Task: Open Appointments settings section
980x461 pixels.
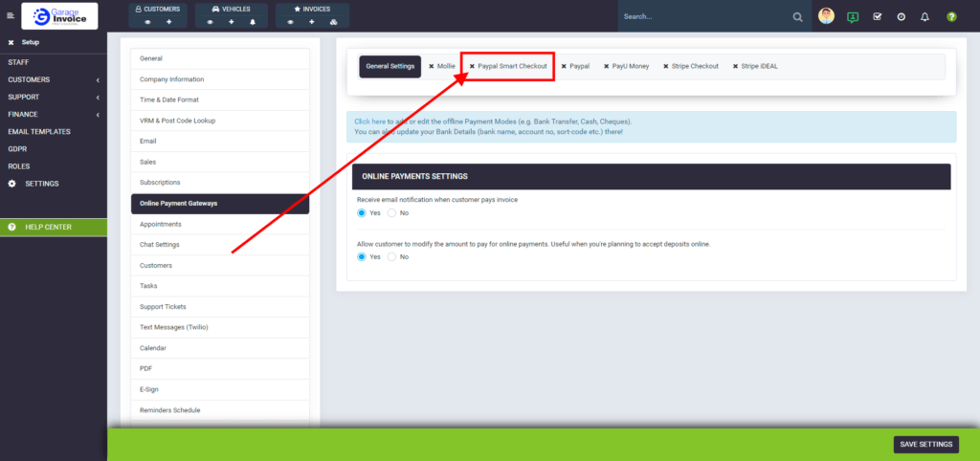Action: [220, 224]
